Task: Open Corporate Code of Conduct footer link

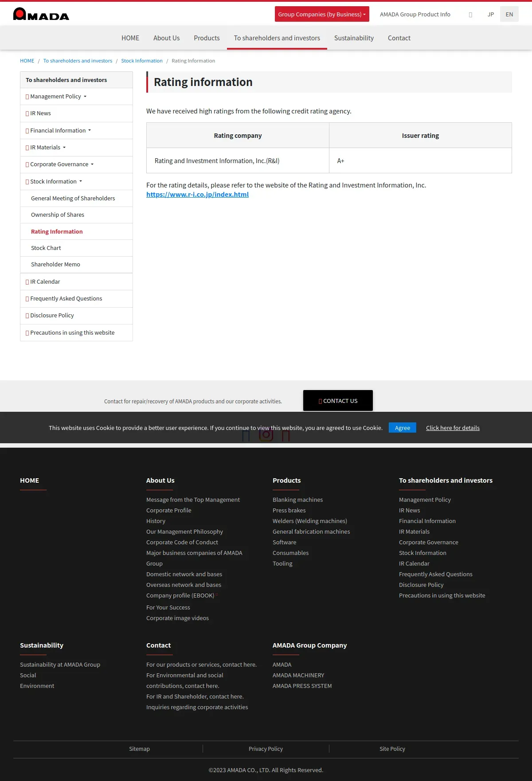Action: point(182,542)
